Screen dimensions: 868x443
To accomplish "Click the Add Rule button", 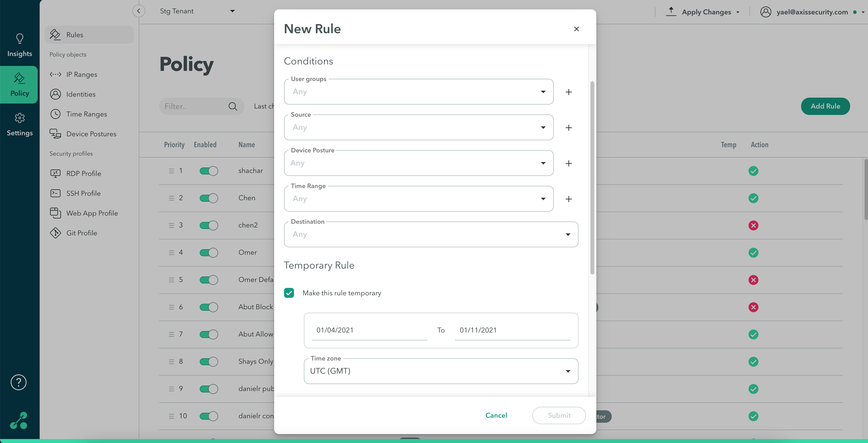I will [x=825, y=107].
